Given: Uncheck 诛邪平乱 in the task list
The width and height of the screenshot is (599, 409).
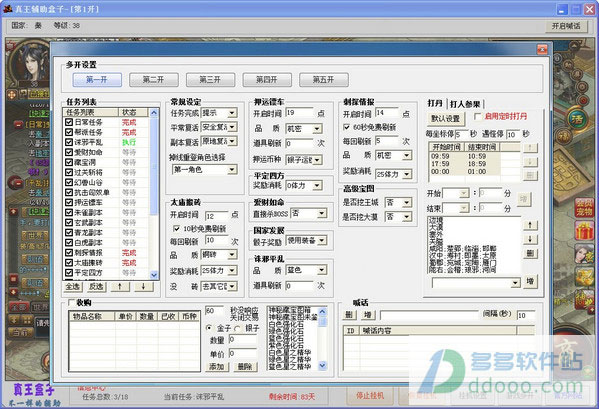Looking at the screenshot, I should click(x=69, y=142).
